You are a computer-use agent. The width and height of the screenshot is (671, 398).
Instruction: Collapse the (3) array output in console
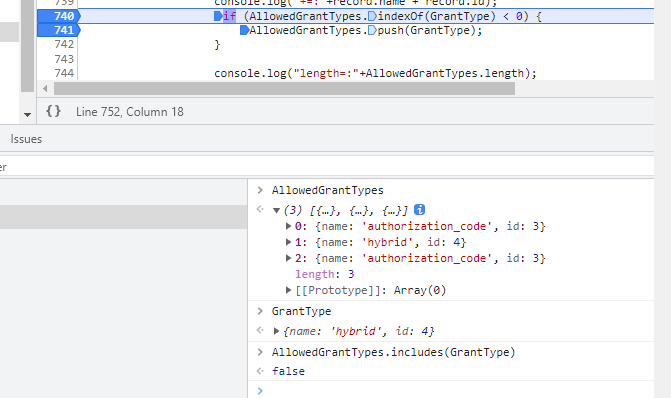pyautogui.click(x=276, y=210)
